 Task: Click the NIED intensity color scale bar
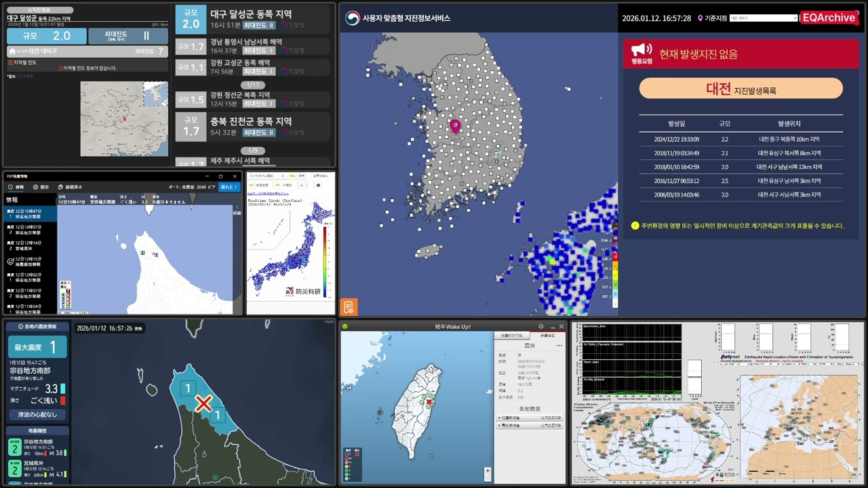[325, 262]
